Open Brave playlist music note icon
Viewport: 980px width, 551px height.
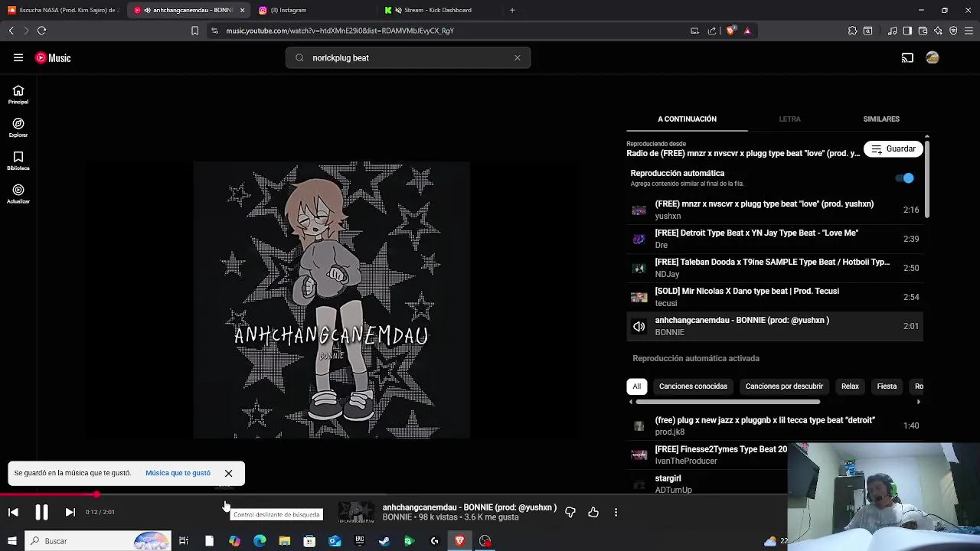click(x=892, y=31)
